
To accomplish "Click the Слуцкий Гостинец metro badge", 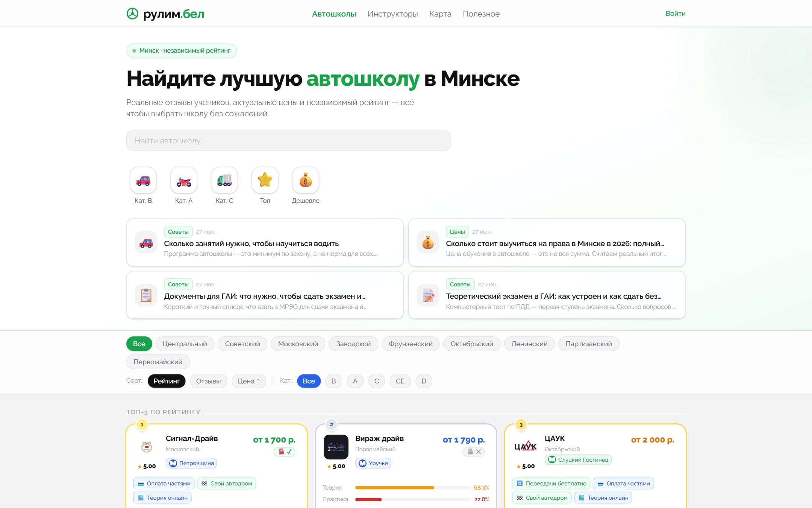I will point(578,460).
